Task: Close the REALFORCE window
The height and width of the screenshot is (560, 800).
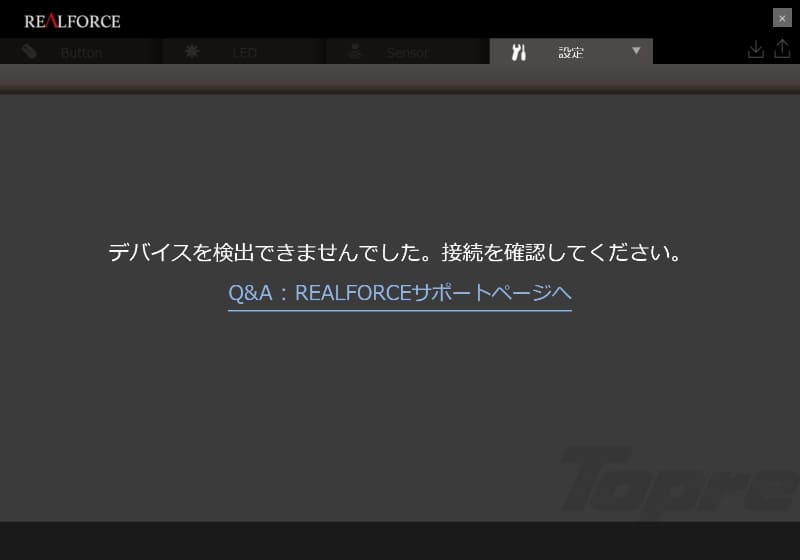Action: point(782,18)
